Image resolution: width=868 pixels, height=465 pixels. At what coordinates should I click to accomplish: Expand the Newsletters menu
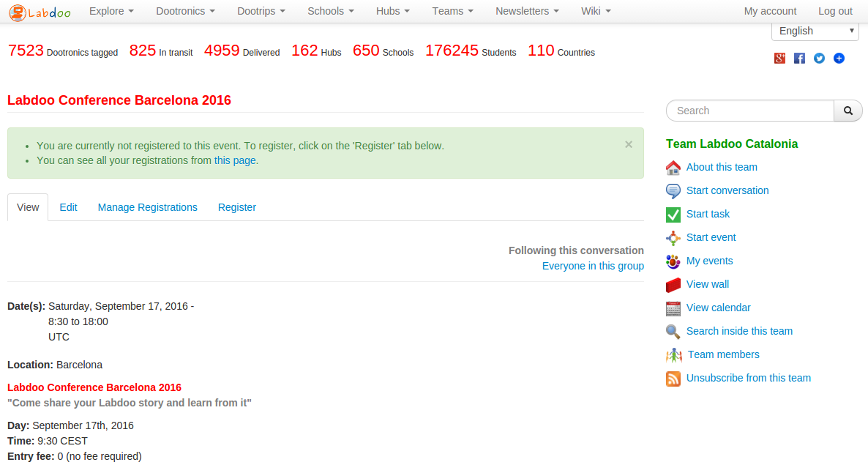[x=527, y=11]
